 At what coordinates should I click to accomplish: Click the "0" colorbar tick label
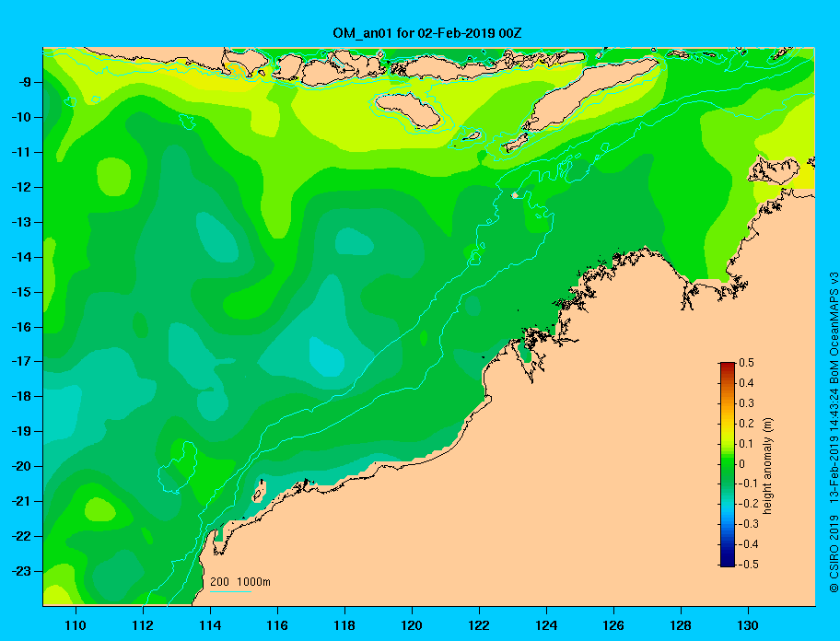[x=742, y=464]
